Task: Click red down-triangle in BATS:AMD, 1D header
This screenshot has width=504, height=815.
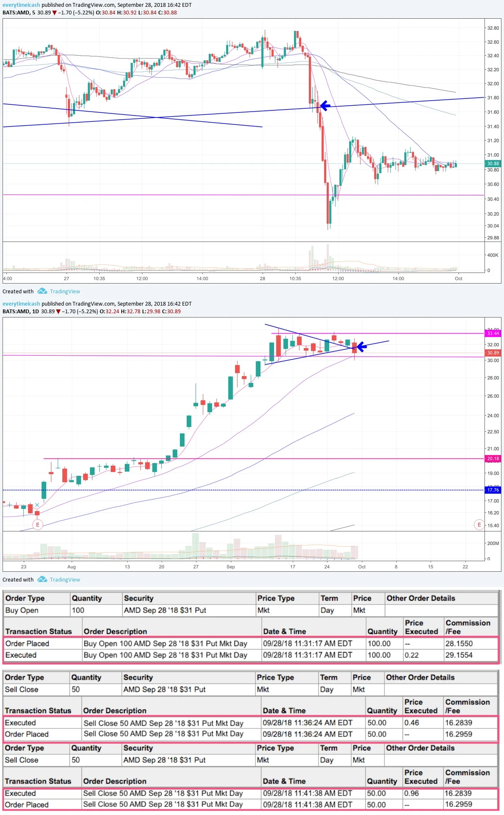Action: pos(58,312)
